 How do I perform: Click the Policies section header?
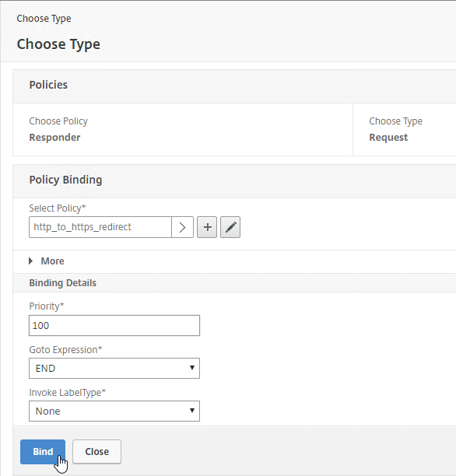click(48, 85)
